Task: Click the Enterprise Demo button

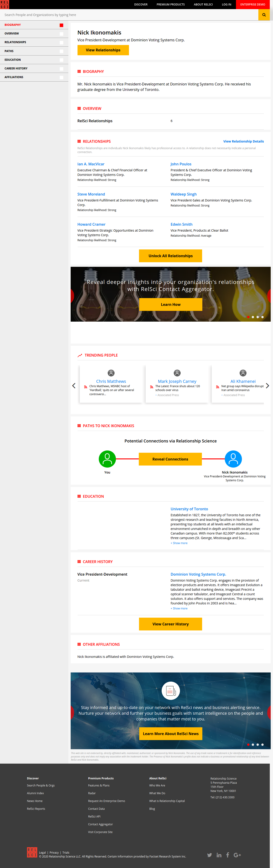Action: [253, 4]
